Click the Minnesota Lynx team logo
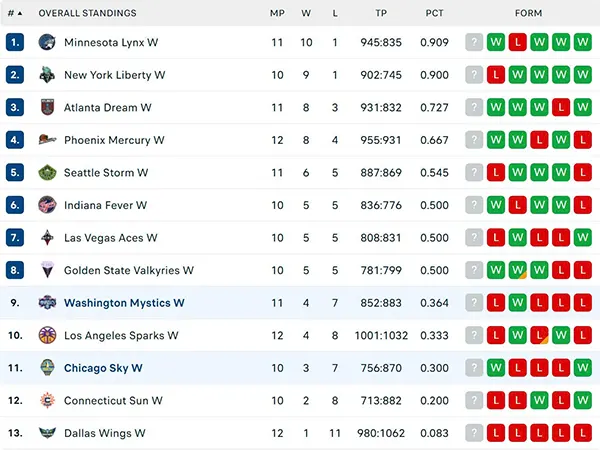 pos(47,42)
